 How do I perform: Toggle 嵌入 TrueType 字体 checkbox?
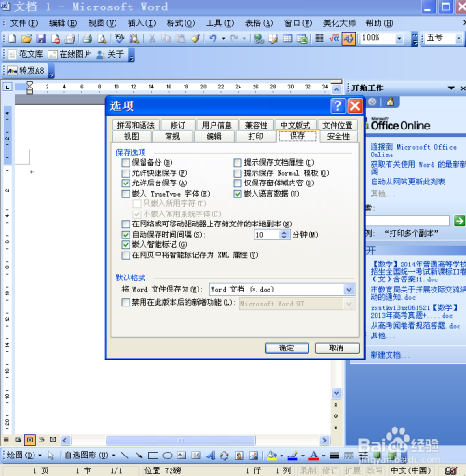pos(126,194)
